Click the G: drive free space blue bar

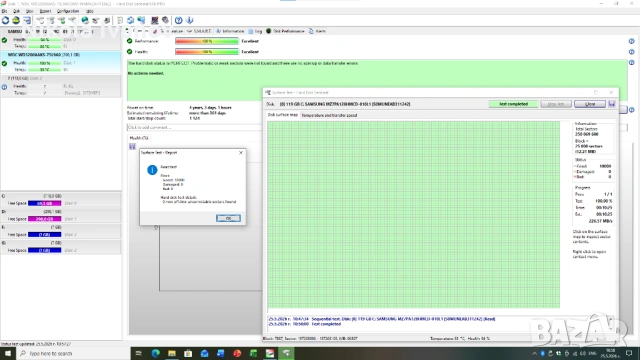tap(44, 250)
